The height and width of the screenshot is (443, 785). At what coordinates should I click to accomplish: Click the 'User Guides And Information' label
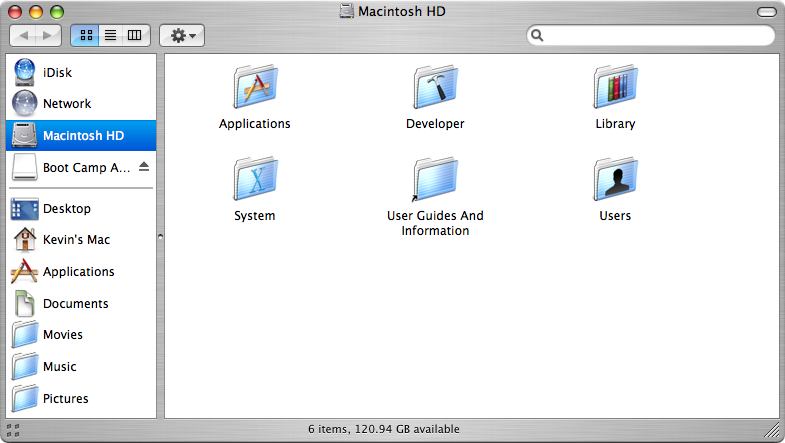[x=435, y=223]
